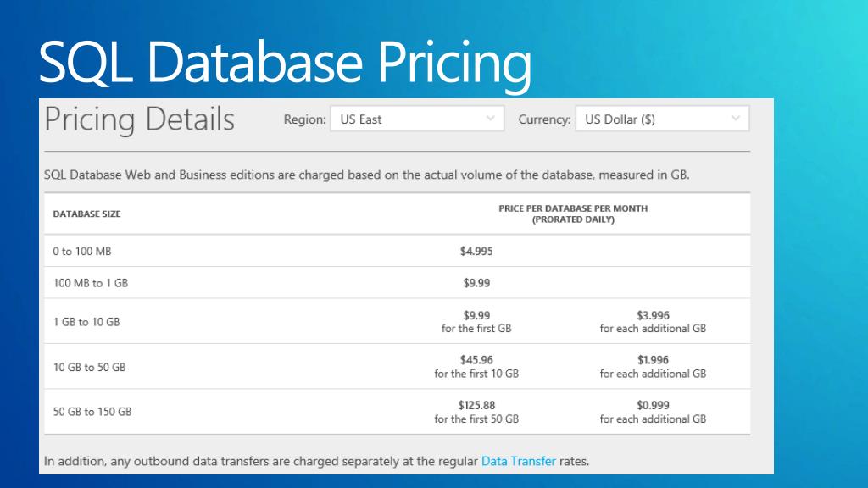The height and width of the screenshot is (488, 868).
Task: Click the 50 GB to 150 GB row label
Action: tap(92, 412)
